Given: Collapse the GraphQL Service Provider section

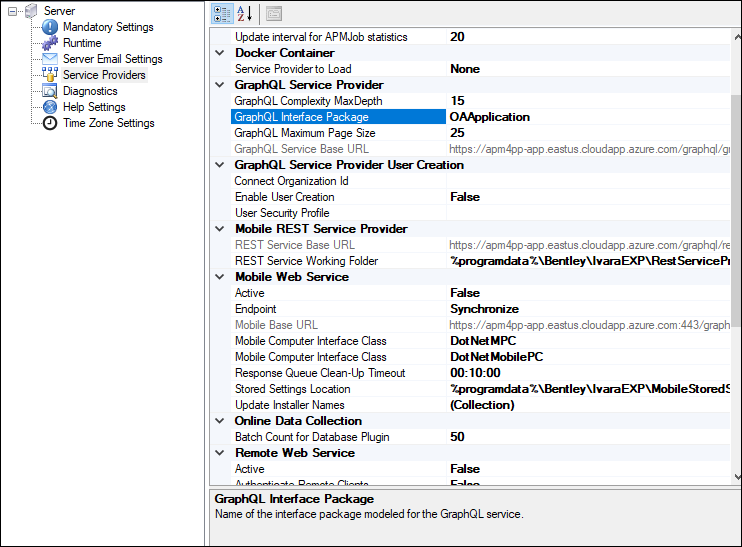Looking at the screenshot, I should pyautogui.click(x=221, y=85).
